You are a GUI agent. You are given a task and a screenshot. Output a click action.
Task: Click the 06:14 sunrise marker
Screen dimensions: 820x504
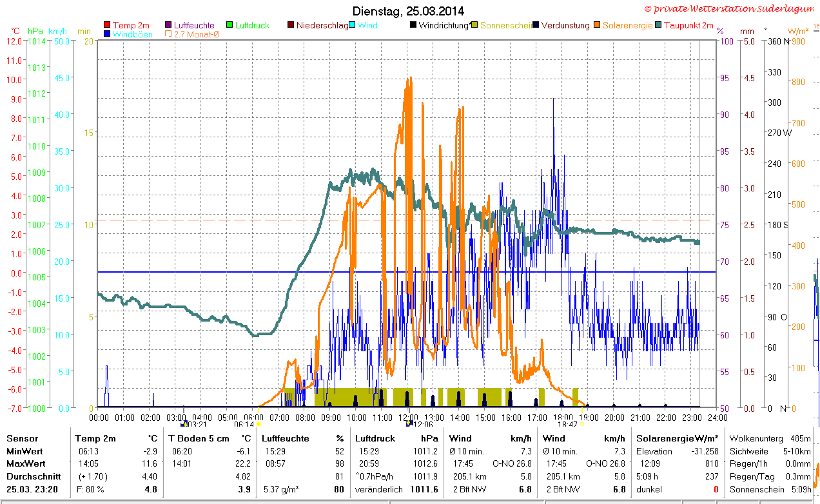(x=244, y=424)
